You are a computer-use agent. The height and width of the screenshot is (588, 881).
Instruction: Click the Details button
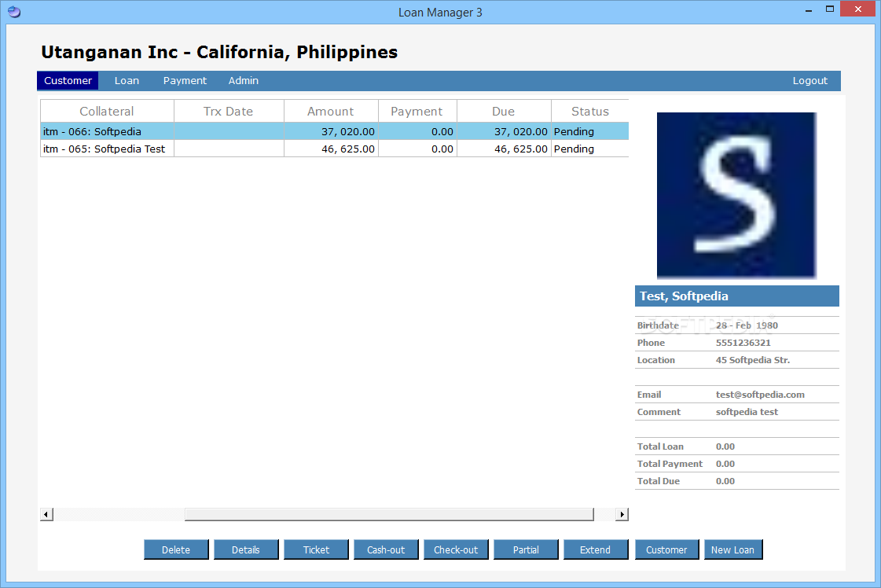point(245,549)
